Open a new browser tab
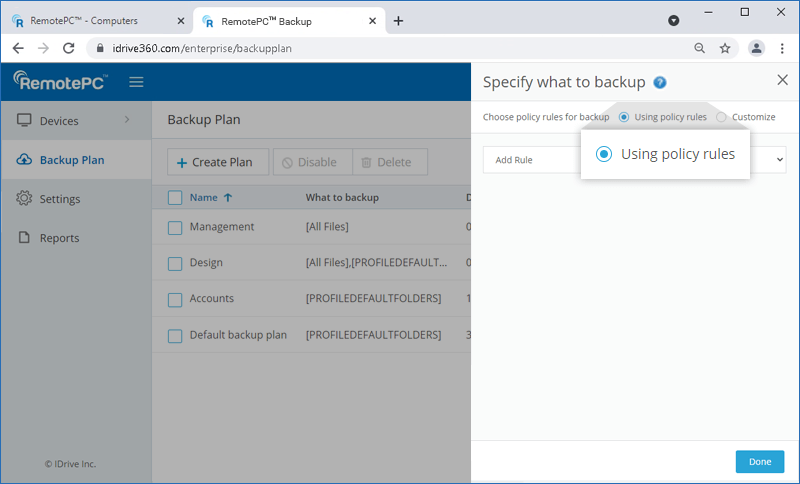 point(398,20)
